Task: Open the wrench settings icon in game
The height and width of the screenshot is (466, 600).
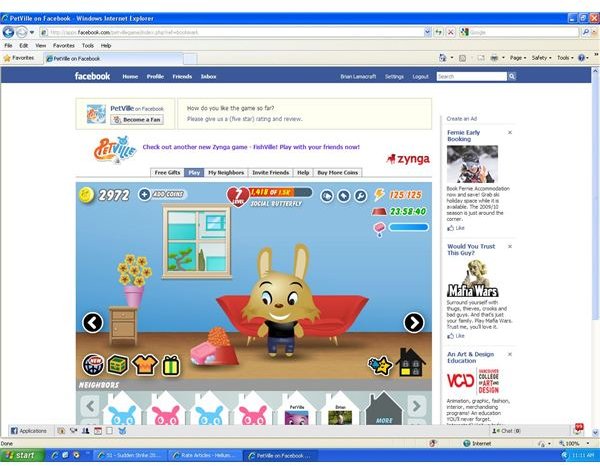Action: click(360, 196)
